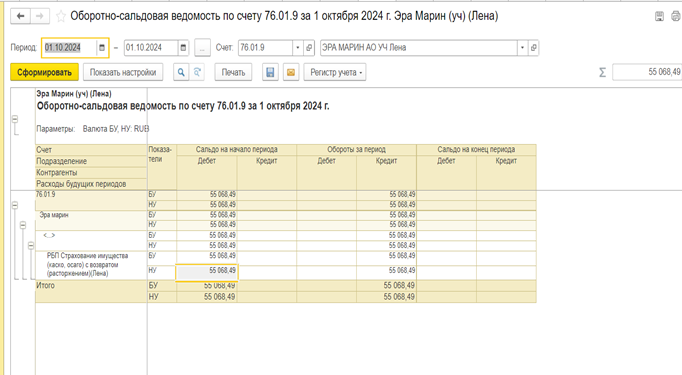Click the sum field showing 55 068,49
682x375 pixels.
[x=647, y=72]
